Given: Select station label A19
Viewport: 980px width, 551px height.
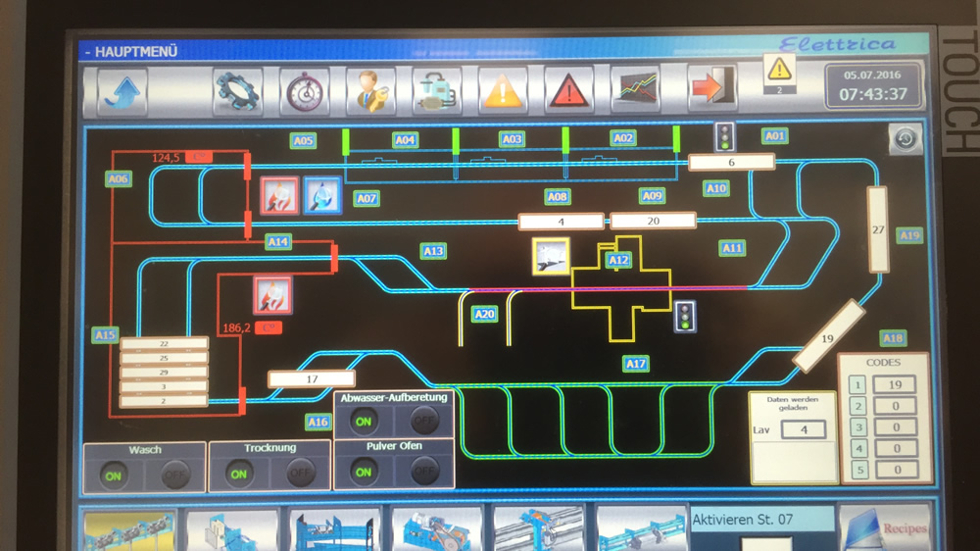Looking at the screenshot, I should [x=909, y=235].
